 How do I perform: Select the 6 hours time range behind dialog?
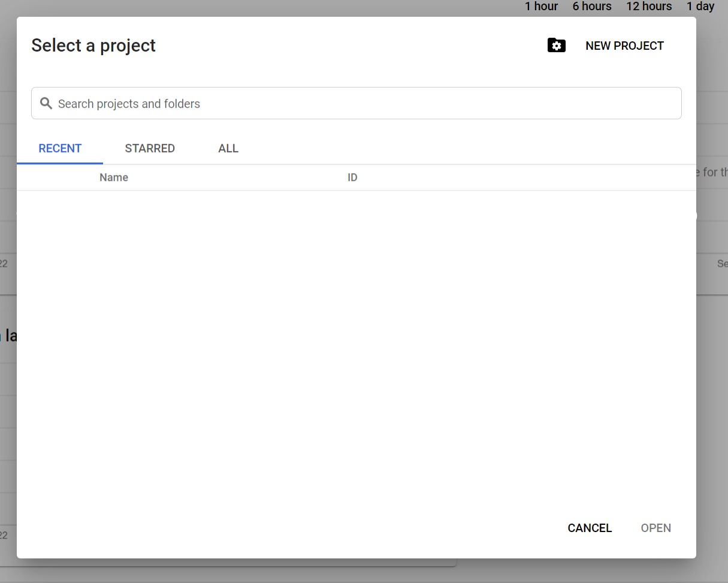tap(592, 6)
